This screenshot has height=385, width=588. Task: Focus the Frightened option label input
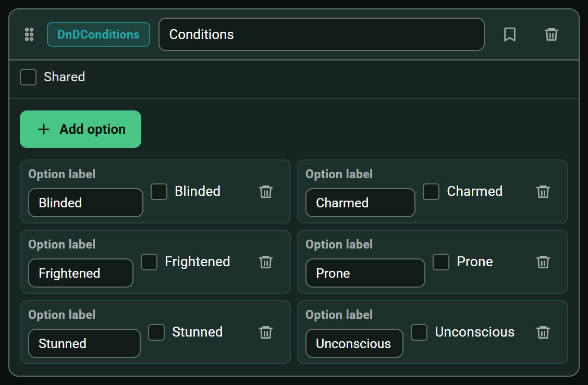[x=81, y=273]
